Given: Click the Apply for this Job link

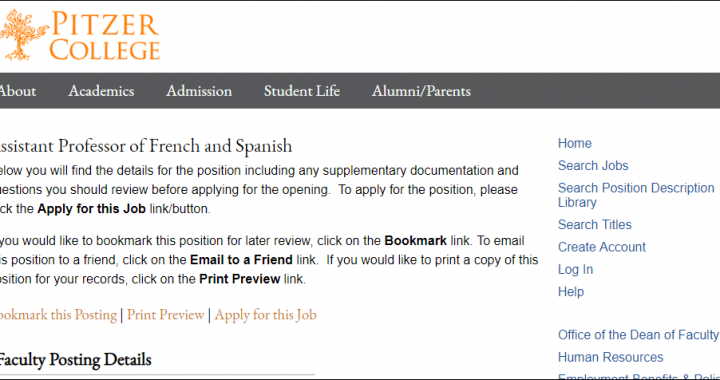Looking at the screenshot, I should click(265, 315).
